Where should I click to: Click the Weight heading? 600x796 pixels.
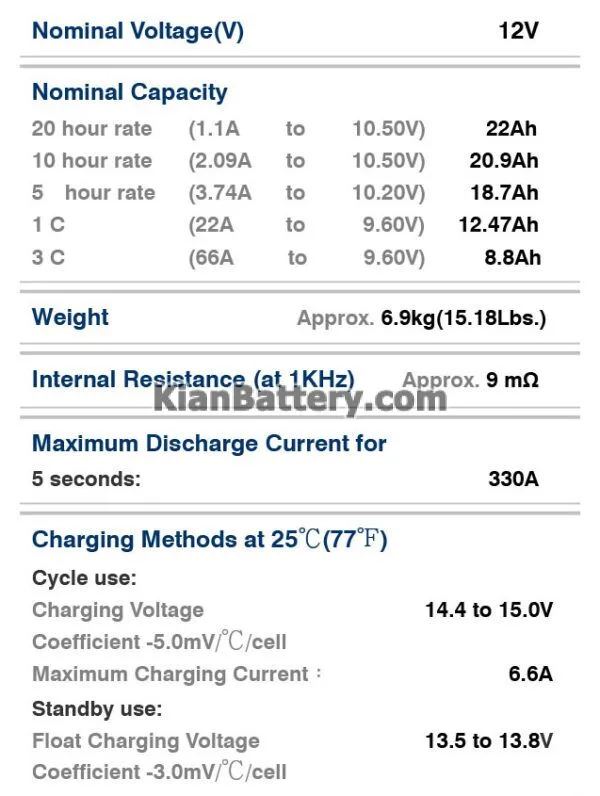click(x=70, y=317)
